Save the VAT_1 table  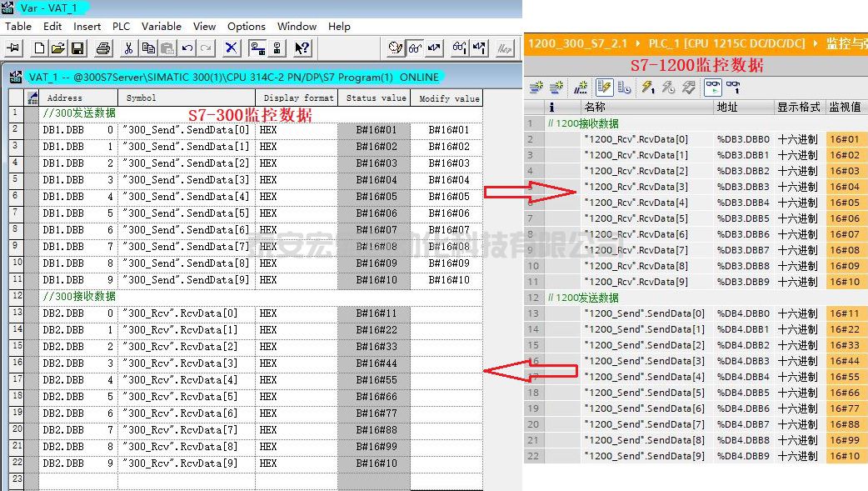coord(77,48)
